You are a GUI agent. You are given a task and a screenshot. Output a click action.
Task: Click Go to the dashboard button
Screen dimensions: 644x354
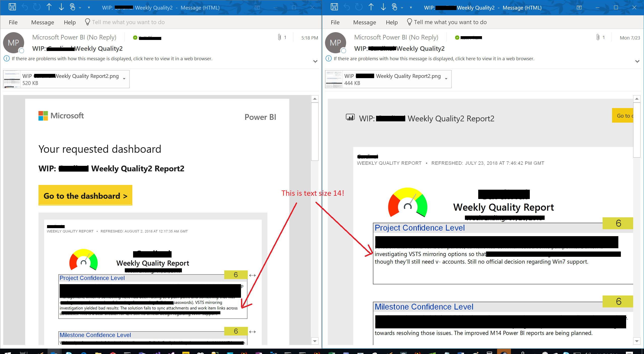pyautogui.click(x=85, y=195)
